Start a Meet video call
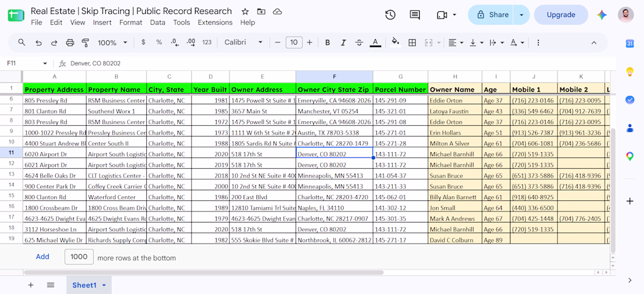 [x=442, y=15]
